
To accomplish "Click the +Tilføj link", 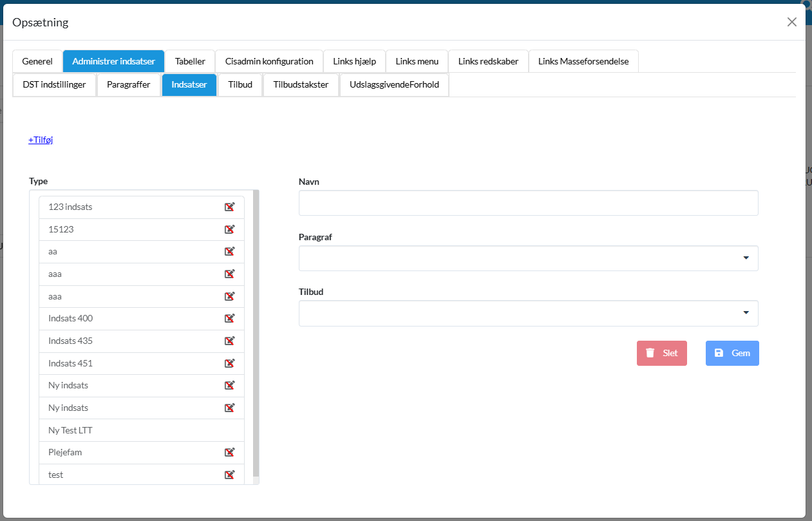I will tap(41, 140).
